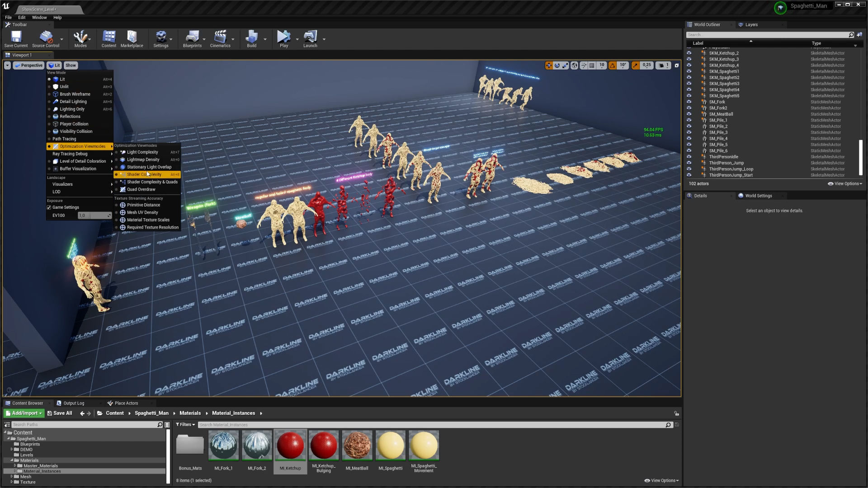Image resolution: width=868 pixels, height=488 pixels.
Task: Open the Filters dropdown in Content Browser
Action: tap(185, 425)
